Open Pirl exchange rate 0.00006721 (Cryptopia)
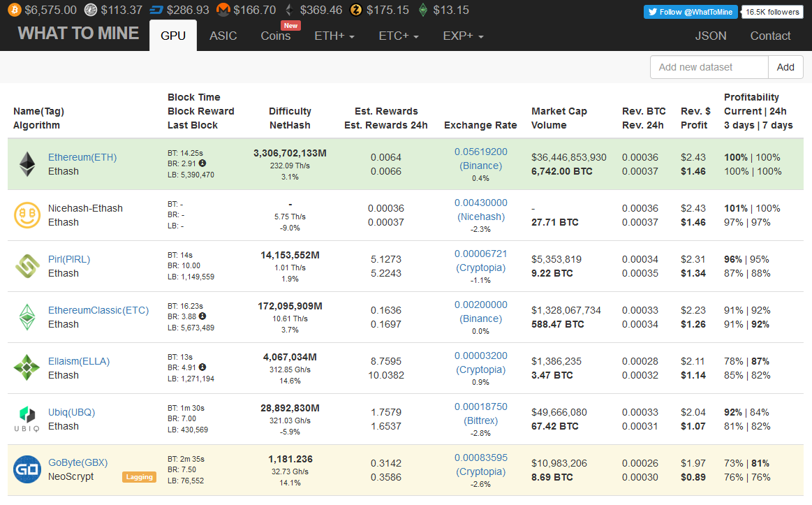 pos(480,261)
